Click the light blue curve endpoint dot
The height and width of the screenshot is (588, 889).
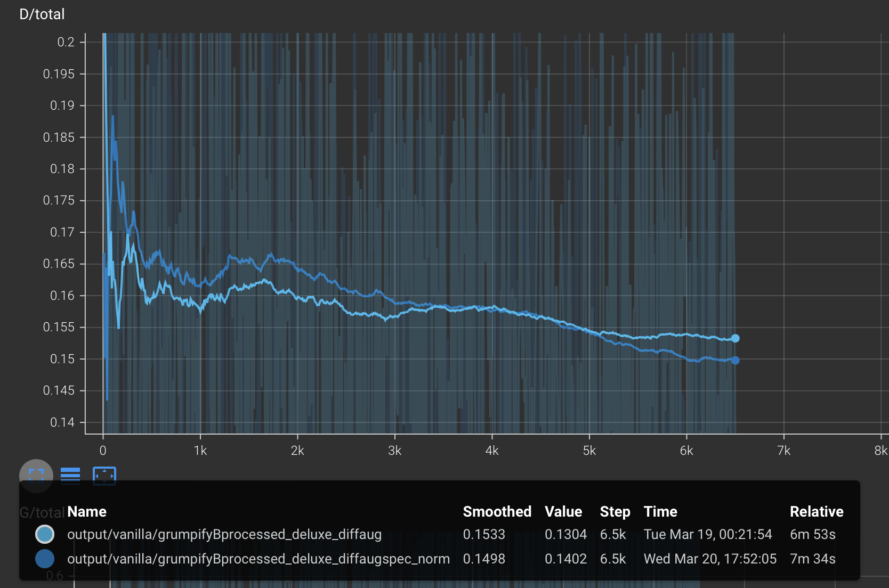click(736, 338)
